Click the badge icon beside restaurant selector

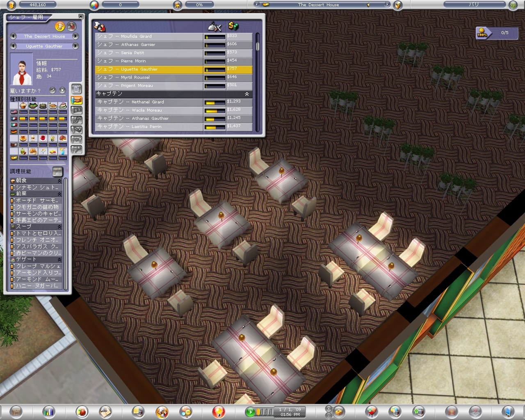tap(397, 5)
